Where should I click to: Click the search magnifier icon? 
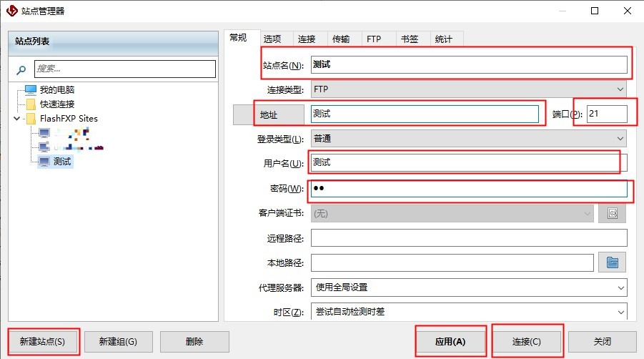click(21, 70)
